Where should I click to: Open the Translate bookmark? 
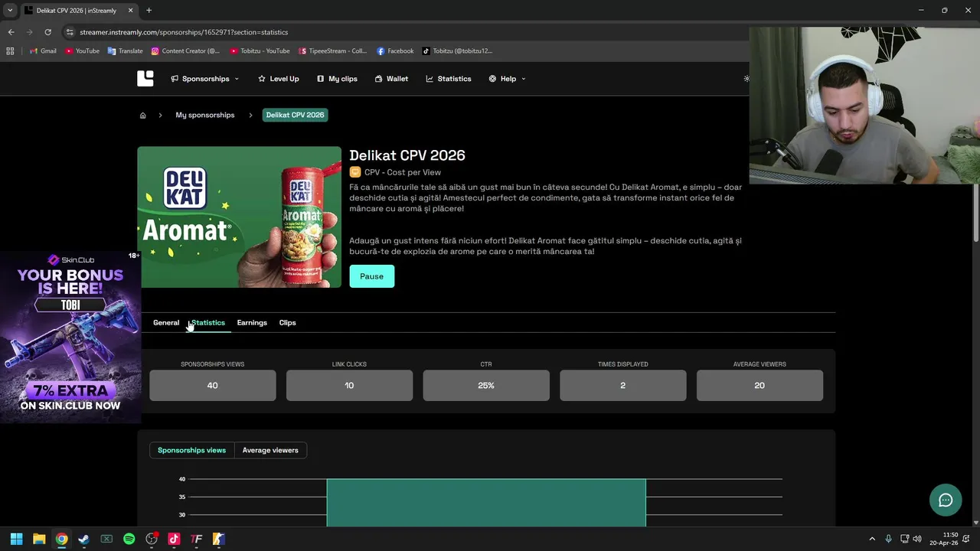coord(126,51)
